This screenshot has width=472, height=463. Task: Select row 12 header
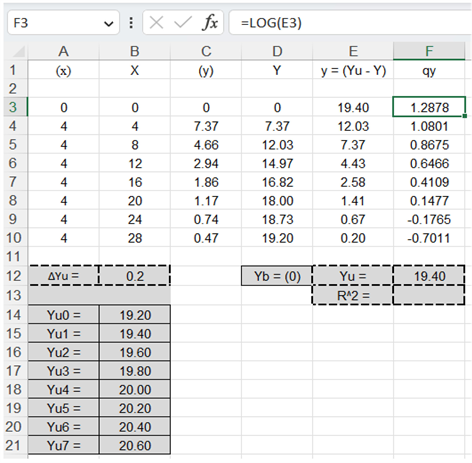[x=13, y=276]
